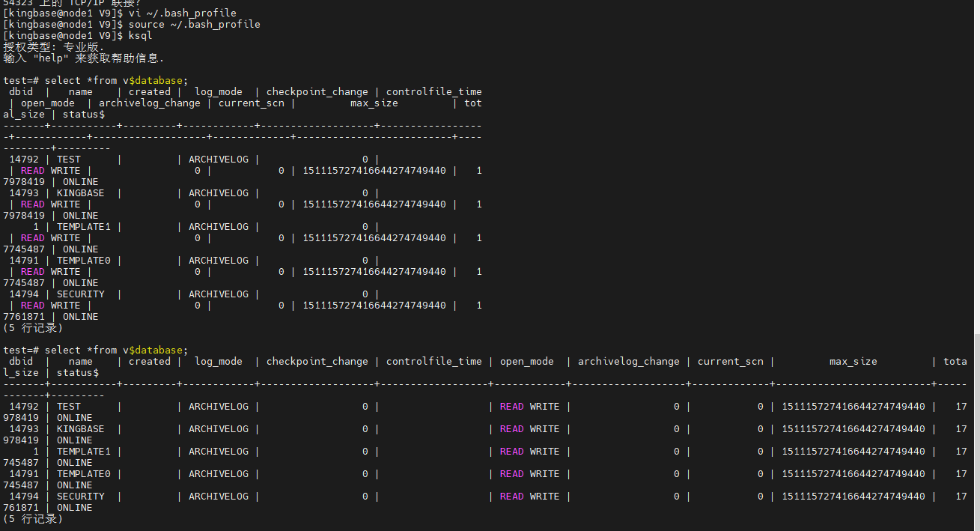Click the "controlfile_time" header in the second result table
This screenshot has height=531, width=980.
(433, 361)
